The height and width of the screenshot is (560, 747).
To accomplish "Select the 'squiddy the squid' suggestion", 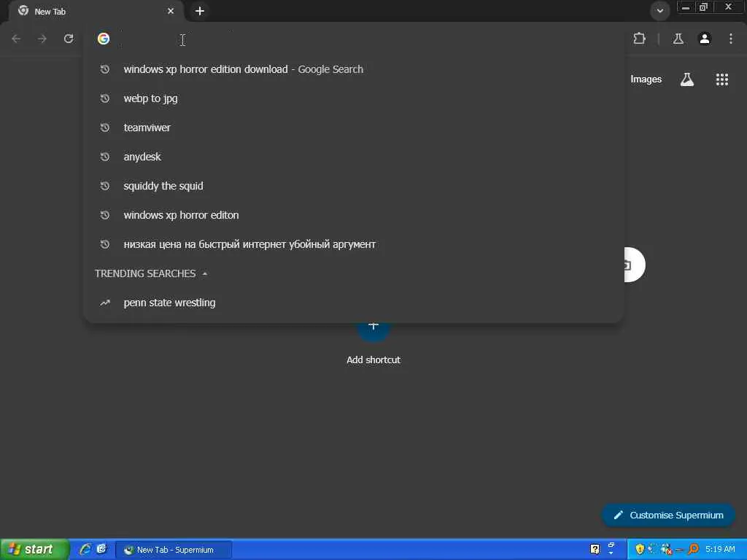I will [x=353, y=186].
